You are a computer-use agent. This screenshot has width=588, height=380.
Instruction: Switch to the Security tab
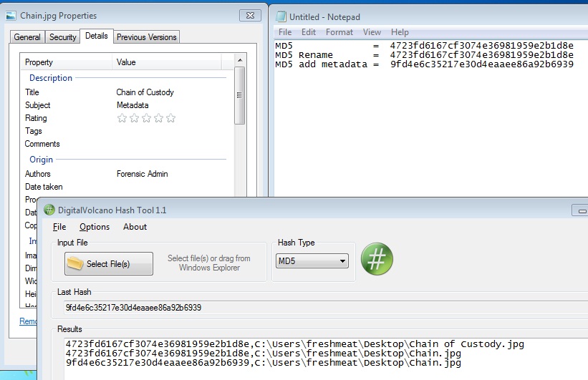click(62, 37)
